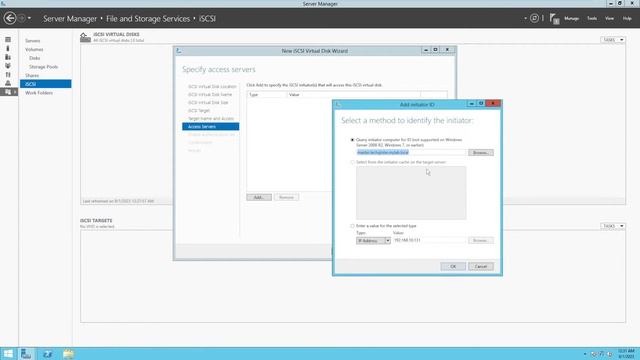Go to iSCSI Virtual Disk Location step

[212, 87]
